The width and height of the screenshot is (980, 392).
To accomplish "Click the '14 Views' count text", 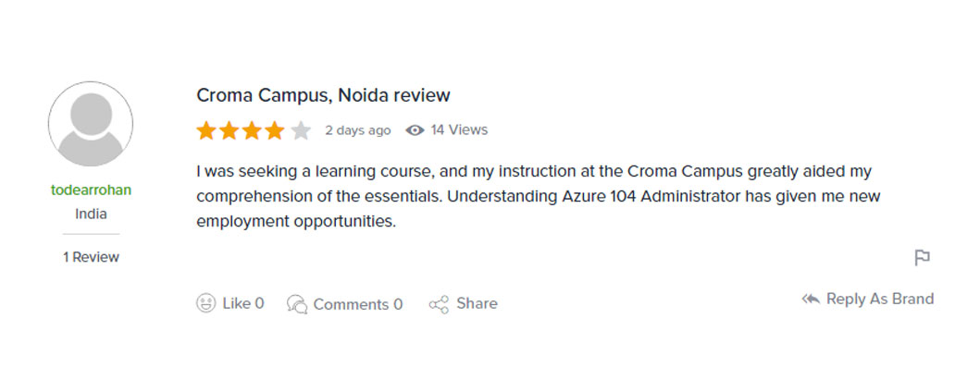I will [459, 129].
